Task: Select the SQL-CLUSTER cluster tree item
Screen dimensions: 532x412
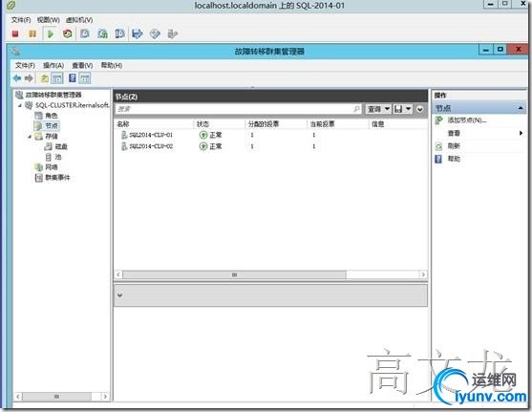Action: 72,105
